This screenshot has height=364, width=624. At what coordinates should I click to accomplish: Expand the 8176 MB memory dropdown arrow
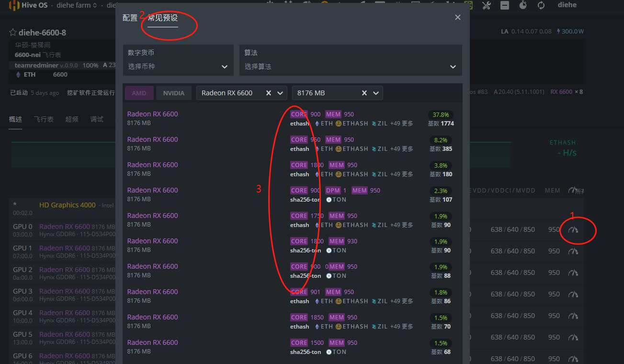point(376,93)
